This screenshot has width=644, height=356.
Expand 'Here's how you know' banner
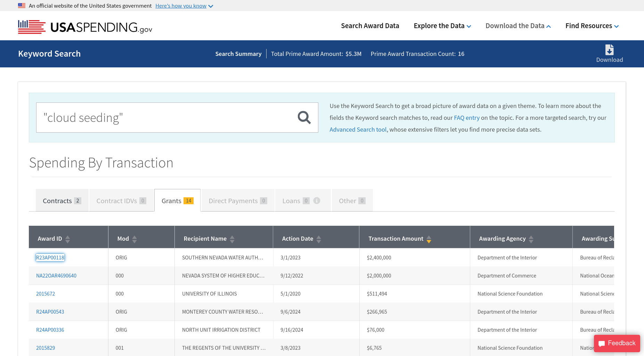[x=184, y=6]
